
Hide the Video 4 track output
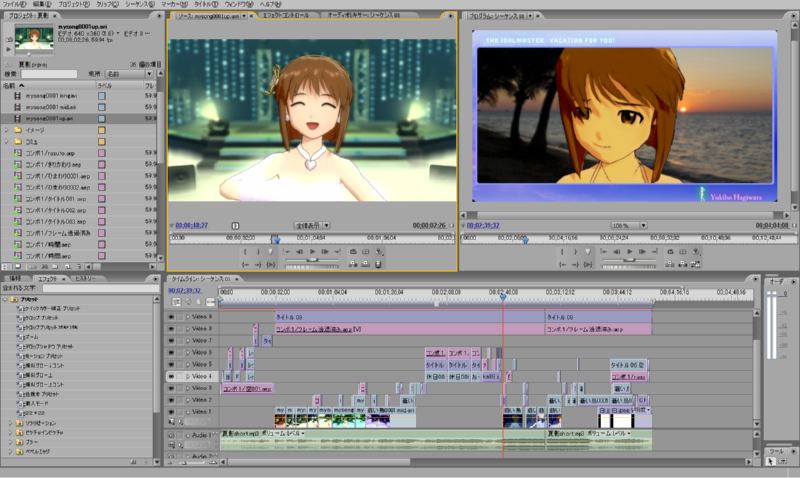tap(171, 376)
